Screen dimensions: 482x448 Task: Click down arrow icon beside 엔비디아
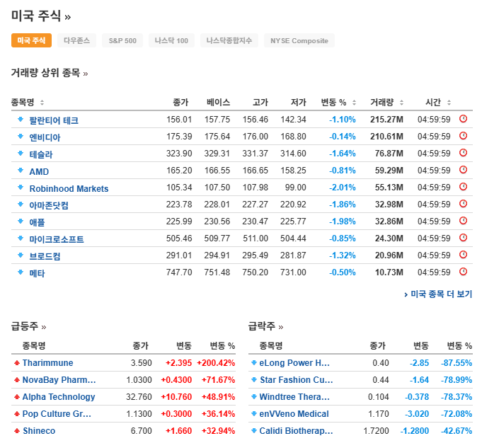click(21, 136)
